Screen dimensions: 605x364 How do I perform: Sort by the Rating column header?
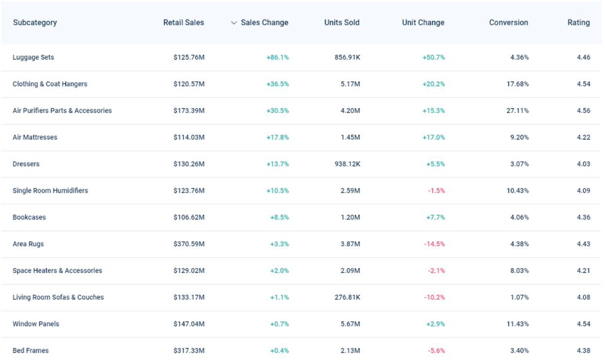click(578, 23)
